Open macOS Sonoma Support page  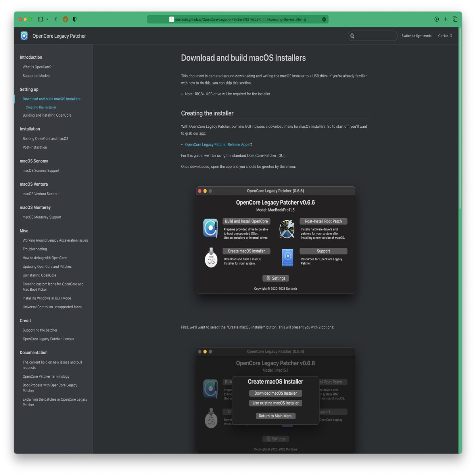pyautogui.click(x=41, y=171)
